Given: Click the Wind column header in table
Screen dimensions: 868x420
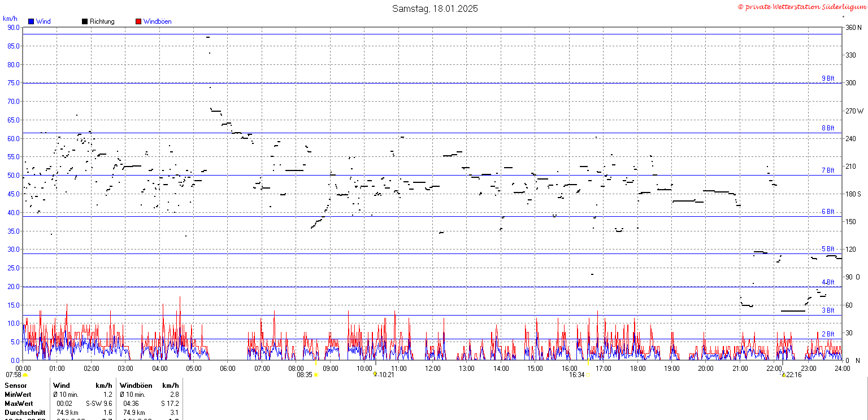Looking at the screenshot, I should pos(61,386).
